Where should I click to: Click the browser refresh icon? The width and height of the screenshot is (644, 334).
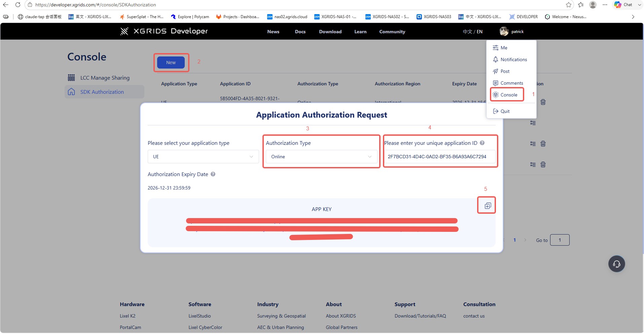pos(18,5)
